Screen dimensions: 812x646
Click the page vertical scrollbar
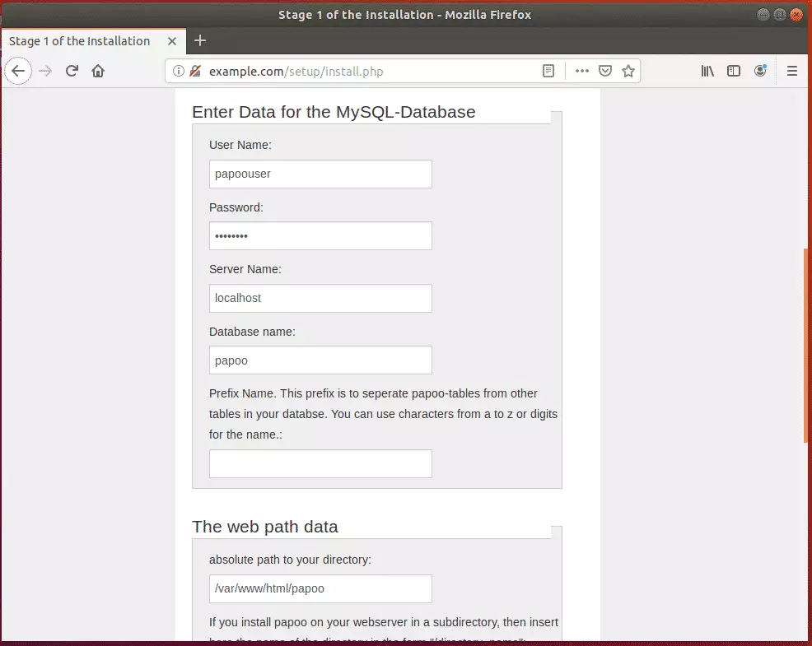(805, 346)
